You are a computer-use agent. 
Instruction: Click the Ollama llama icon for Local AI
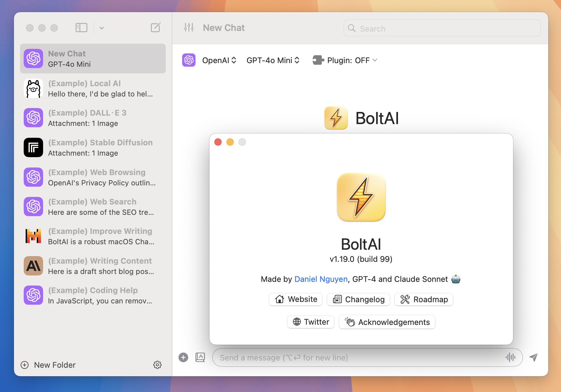[33, 89]
